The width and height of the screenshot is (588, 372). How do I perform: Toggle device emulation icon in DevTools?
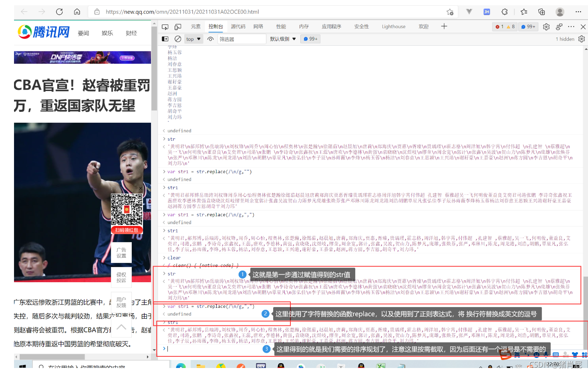click(x=178, y=27)
